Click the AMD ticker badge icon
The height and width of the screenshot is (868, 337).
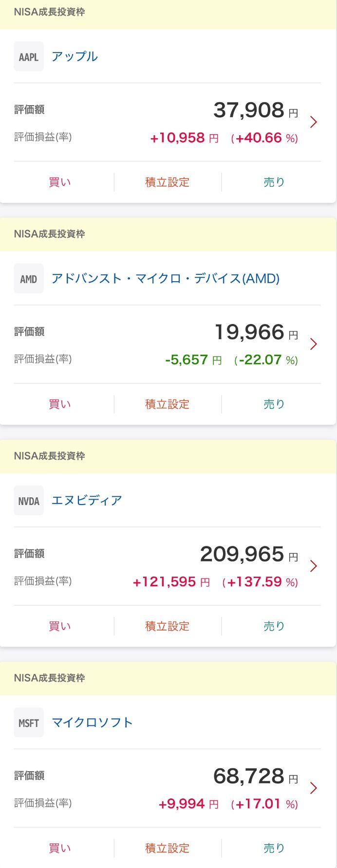(29, 279)
